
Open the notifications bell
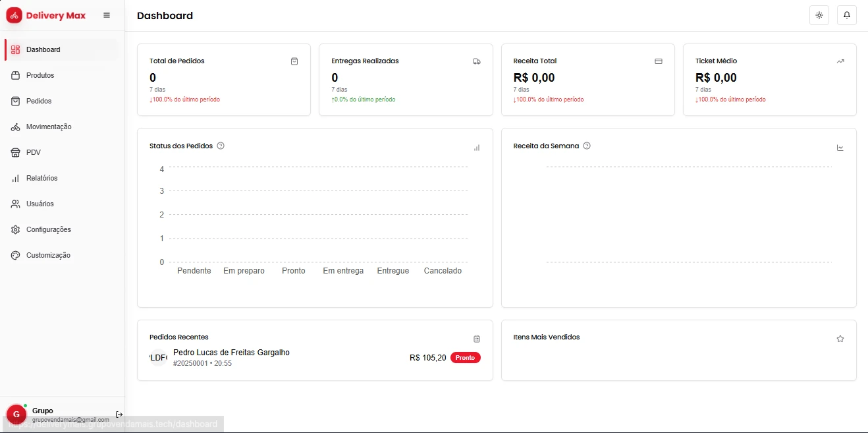pyautogui.click(x=847, y=15)
